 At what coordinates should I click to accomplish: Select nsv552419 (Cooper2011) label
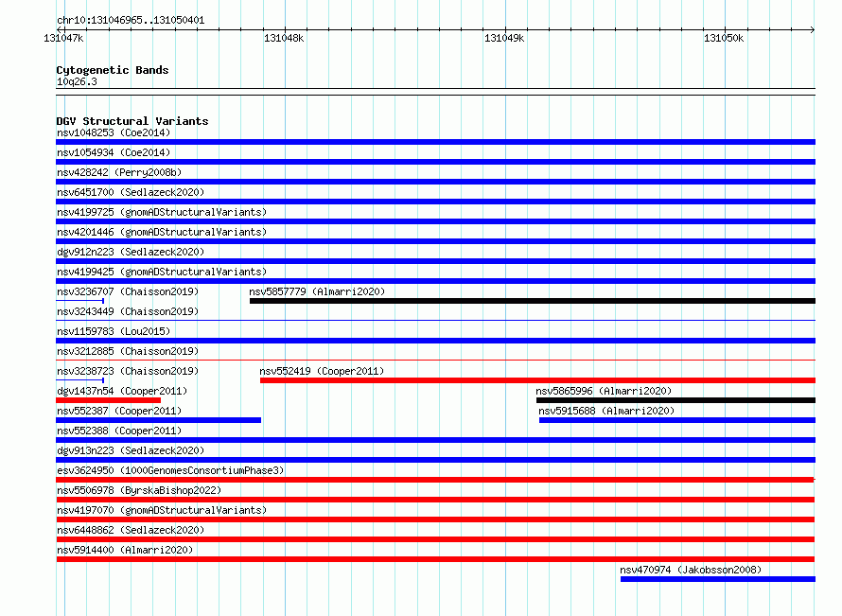(x=322, y=371)
